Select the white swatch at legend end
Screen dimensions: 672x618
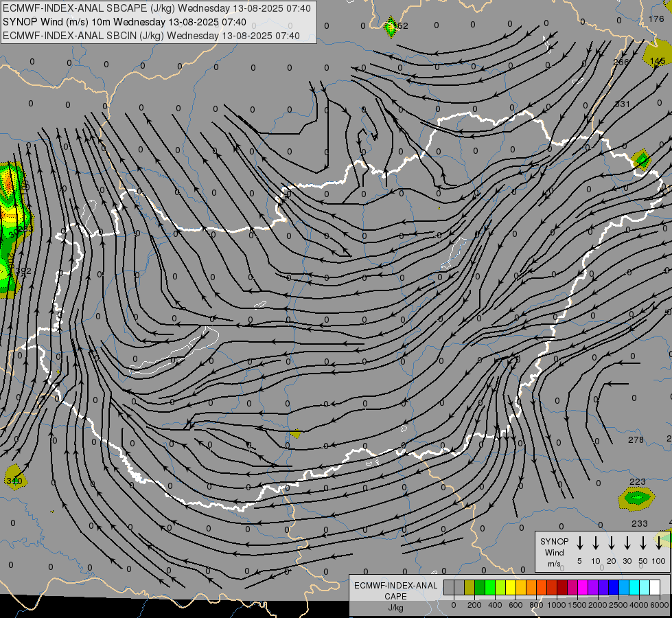click(654, 587)
